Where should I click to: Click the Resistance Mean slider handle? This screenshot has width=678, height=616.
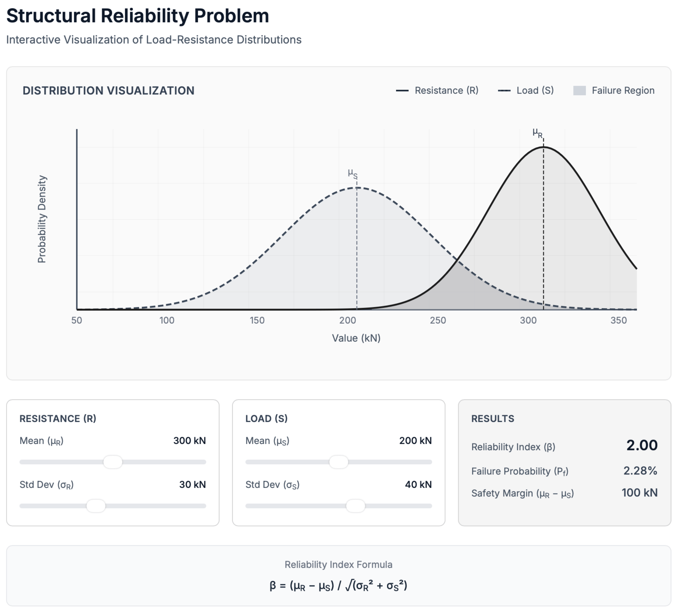pos(113,462)
